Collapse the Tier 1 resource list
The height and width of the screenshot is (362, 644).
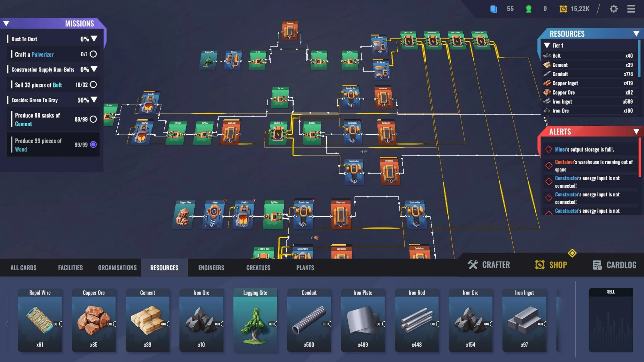tap(547, 45)
